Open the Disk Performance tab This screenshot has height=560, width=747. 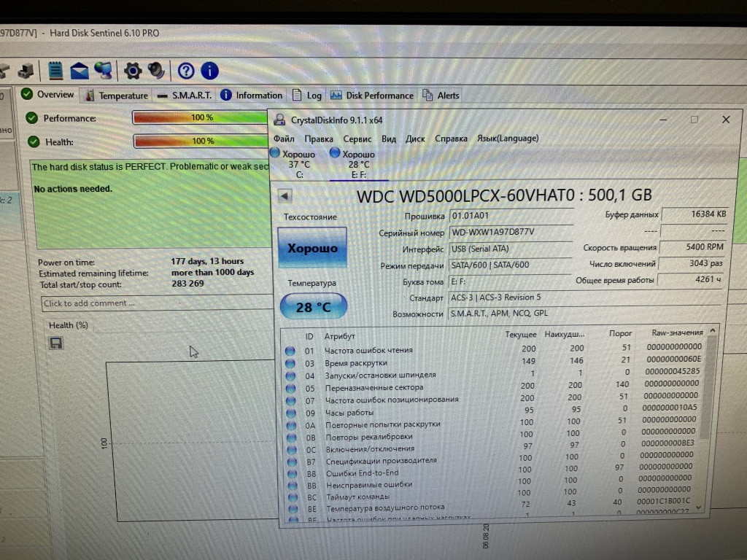373,96
